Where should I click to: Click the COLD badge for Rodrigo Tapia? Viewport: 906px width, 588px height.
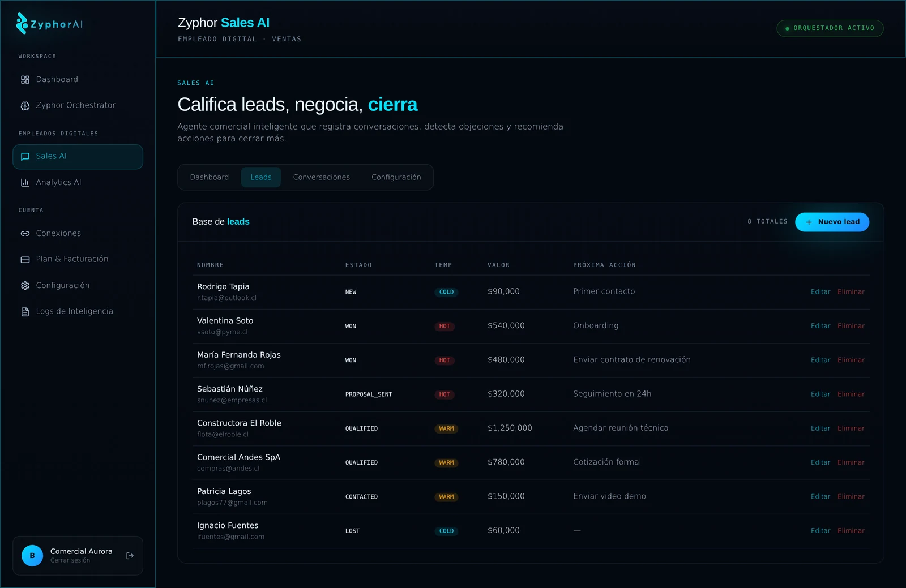[x=446, y=293]
